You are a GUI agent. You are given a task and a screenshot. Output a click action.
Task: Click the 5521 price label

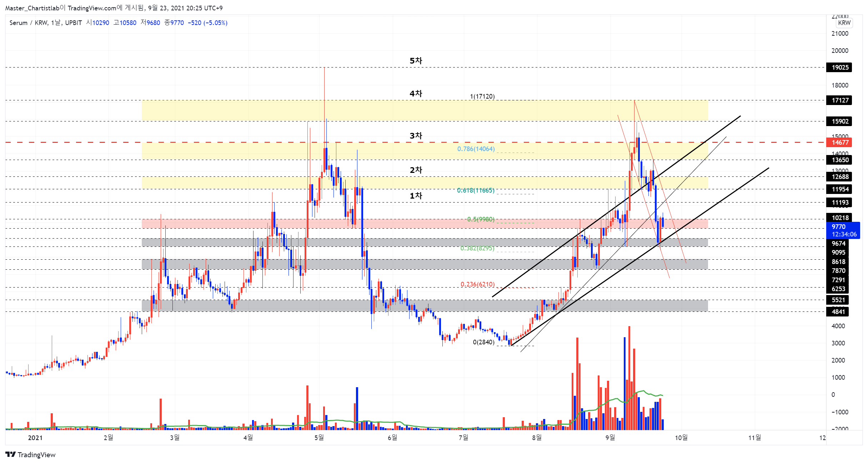point(838,300)
